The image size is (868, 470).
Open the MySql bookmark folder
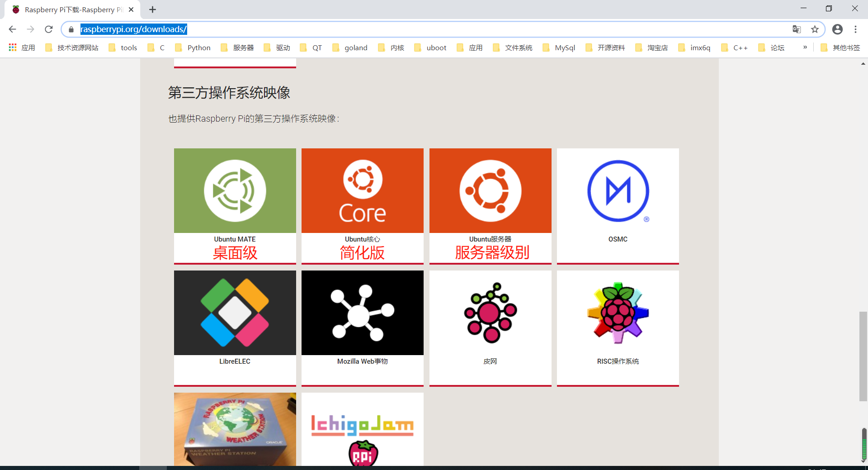pos(559,47)
